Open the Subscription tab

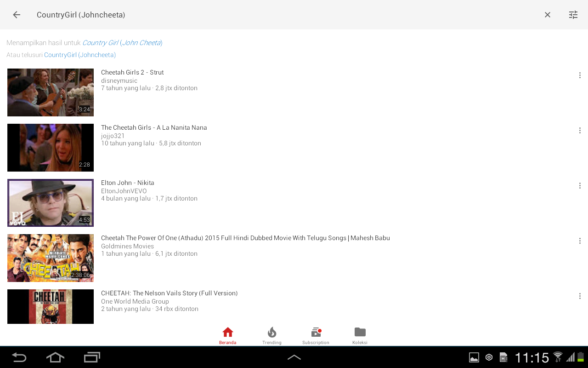point(316,336)
